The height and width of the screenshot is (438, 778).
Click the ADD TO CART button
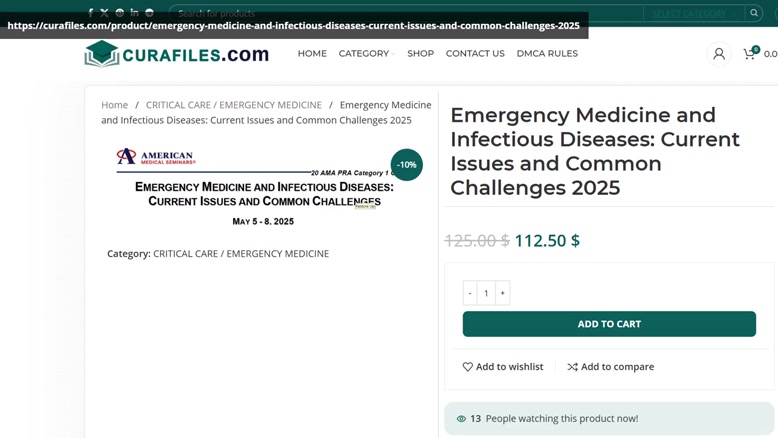coord(609,324)
